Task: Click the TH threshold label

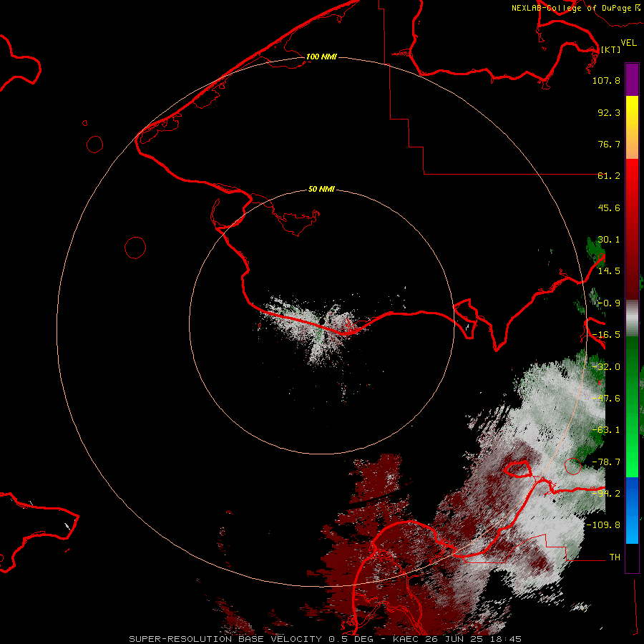Action: click(615, 557)
